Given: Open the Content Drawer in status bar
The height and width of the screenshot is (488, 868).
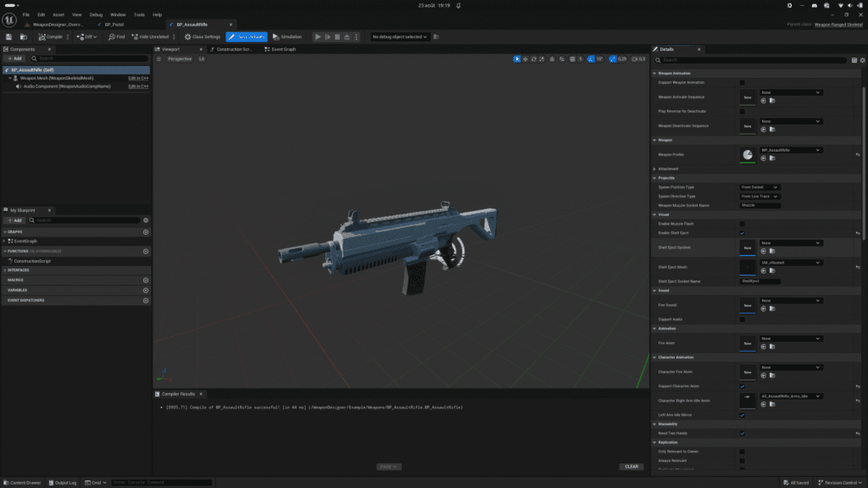Looking at the screenshot, I should (22, 482).
